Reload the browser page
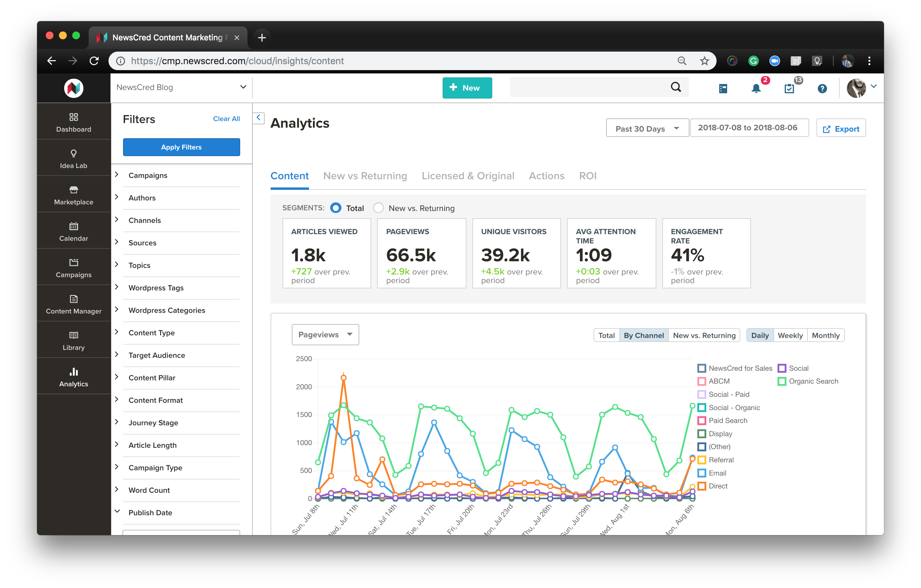The height and width of the screenshot is (588, 921). [94, 61]
